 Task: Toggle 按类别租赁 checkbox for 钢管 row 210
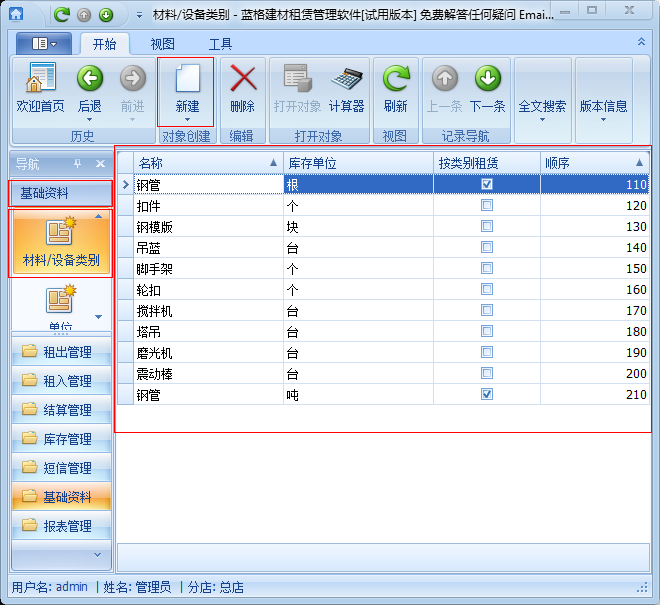click(x=487, y=394)
